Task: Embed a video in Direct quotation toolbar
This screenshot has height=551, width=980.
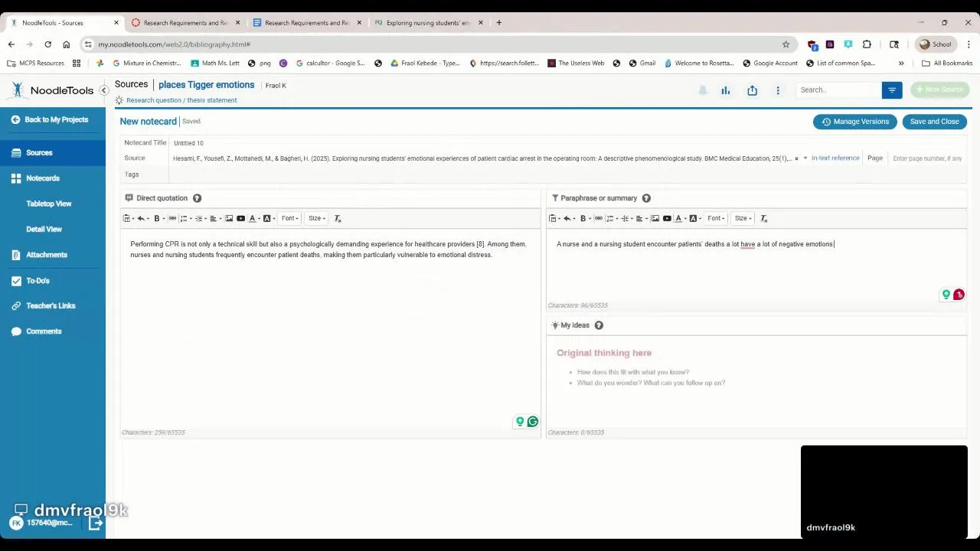Action: [240, 218]
